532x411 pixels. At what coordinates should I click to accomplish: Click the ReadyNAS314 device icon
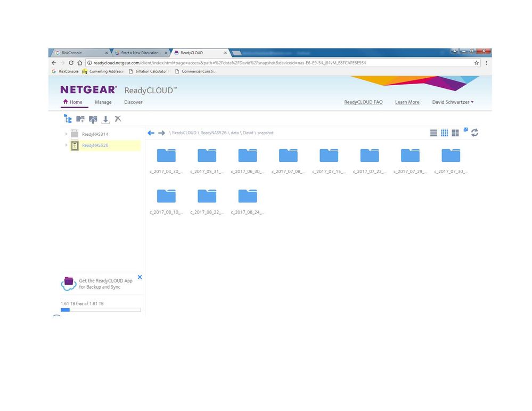[x=75, y=134]
